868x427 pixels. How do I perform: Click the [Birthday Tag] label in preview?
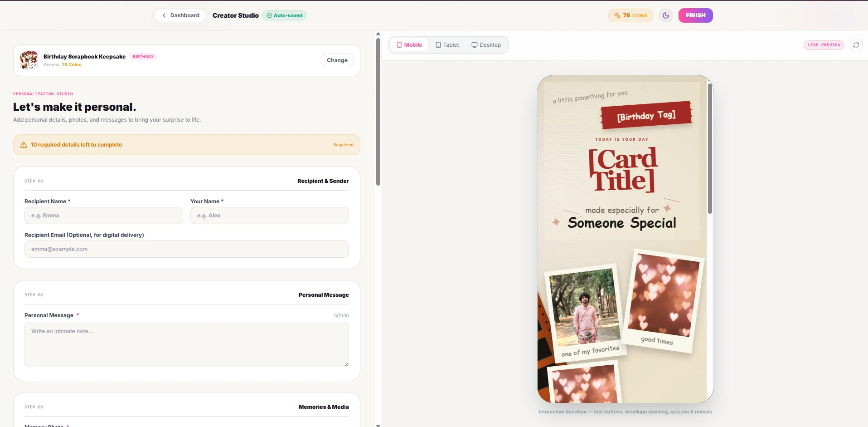(646, 116)
